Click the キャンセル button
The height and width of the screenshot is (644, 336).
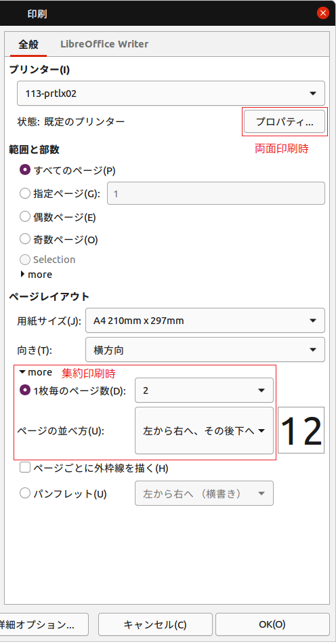pyautogui.click(x=155, y=625)
